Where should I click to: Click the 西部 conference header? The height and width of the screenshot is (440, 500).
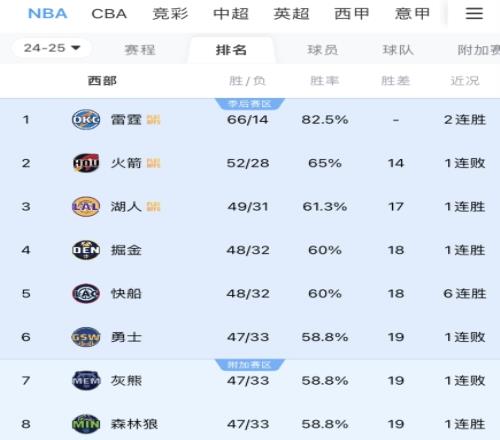click(x=102, y=81)
